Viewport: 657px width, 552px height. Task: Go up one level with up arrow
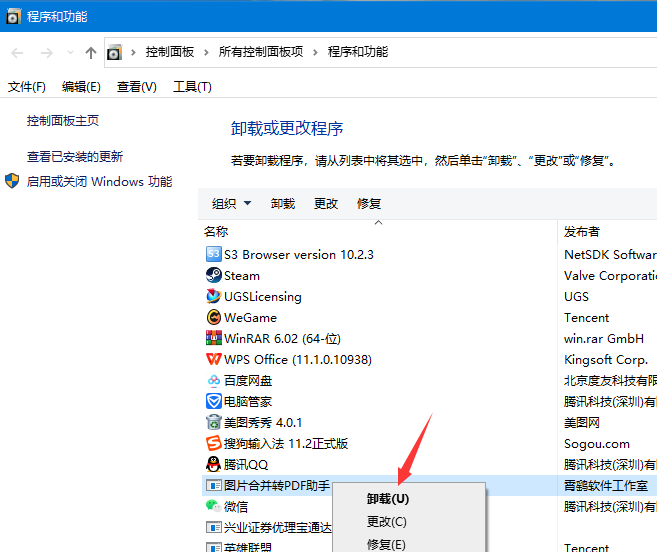tap(91, 53)
